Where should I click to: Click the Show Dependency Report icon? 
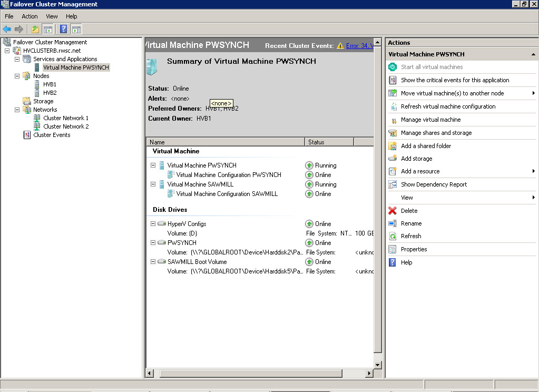tap(392, 184)
